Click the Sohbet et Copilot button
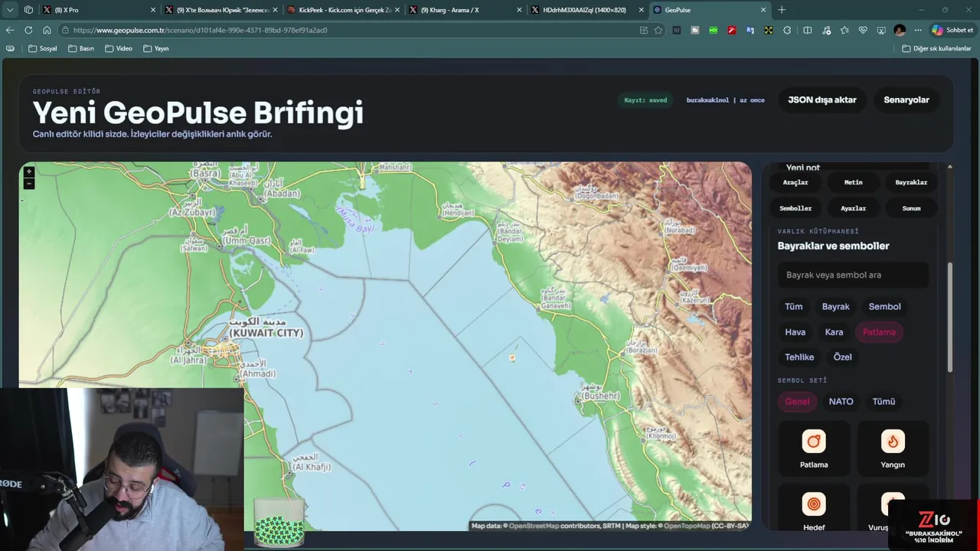 coord(952,30)
